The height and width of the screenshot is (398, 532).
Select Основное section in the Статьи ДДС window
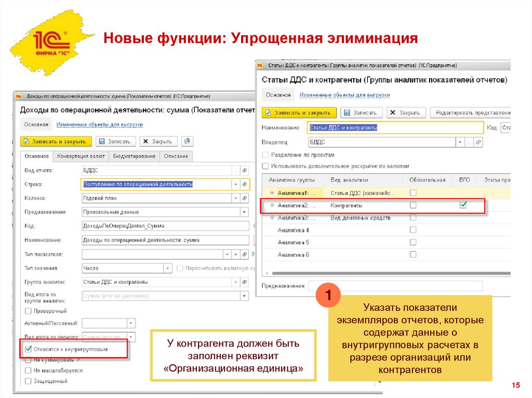click(278, 95)
